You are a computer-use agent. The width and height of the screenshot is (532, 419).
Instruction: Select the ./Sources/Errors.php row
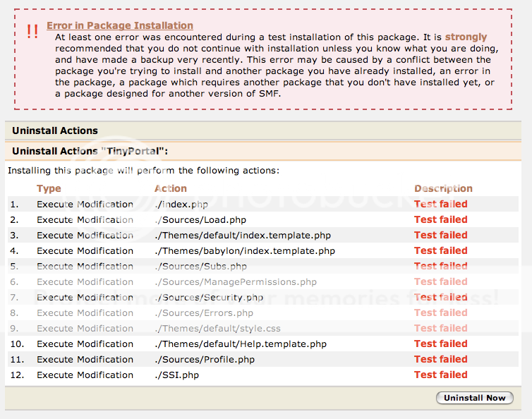(204, 313)
